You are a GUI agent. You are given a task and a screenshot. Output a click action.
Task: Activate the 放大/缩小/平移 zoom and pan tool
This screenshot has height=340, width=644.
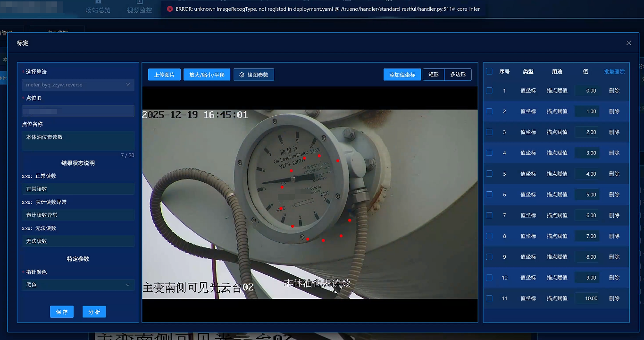[207, 75]
